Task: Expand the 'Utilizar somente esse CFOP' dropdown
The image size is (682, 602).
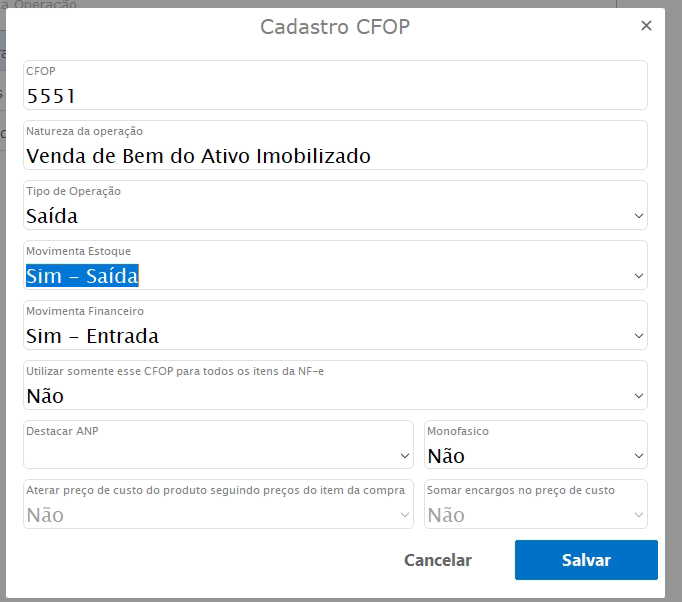Action: (335, 396)
